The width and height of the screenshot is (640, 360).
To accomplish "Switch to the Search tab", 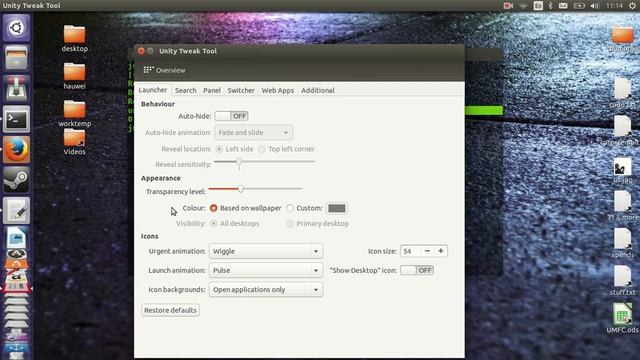I will point(186,90).
